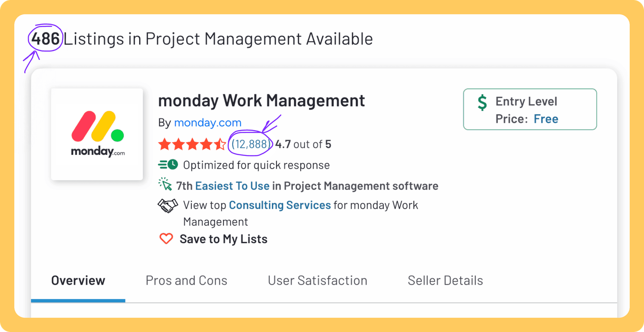Open the User Satisfaction tab
Screen dimensions: 644x332
(x=318, y=281)
